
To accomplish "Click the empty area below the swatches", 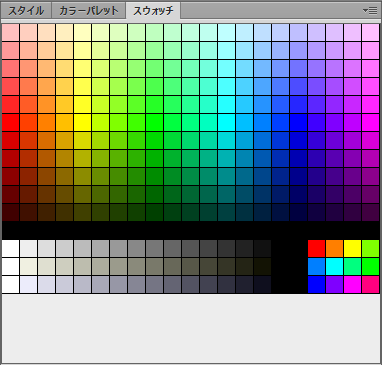I will click(x=191, y=328).
